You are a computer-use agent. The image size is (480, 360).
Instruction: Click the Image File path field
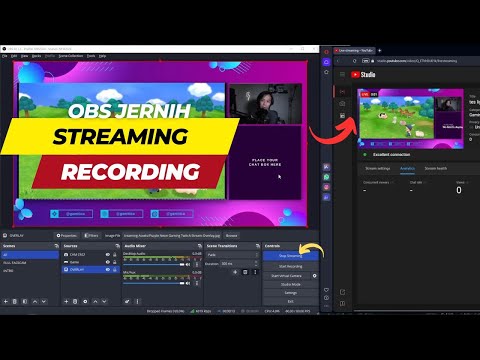tap(172, 235)
